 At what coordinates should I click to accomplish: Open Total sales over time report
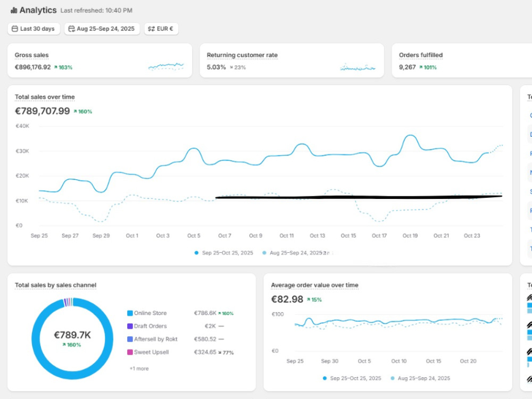tap(45, 97)
